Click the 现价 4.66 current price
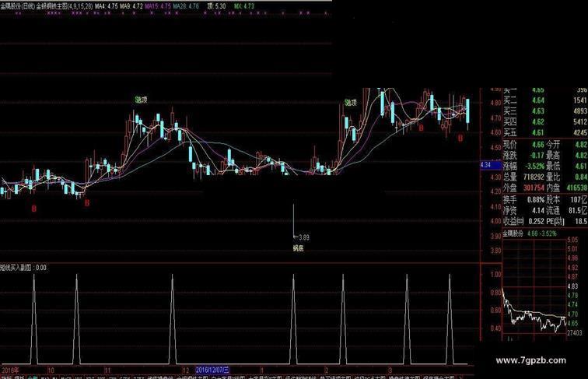This screenshot has width=588, height=379. coord(538,145)
